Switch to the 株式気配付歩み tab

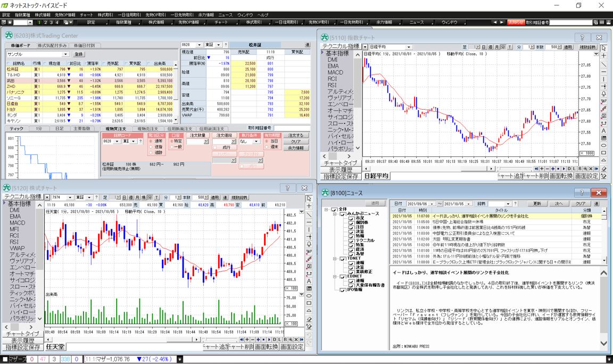(52, 45)
